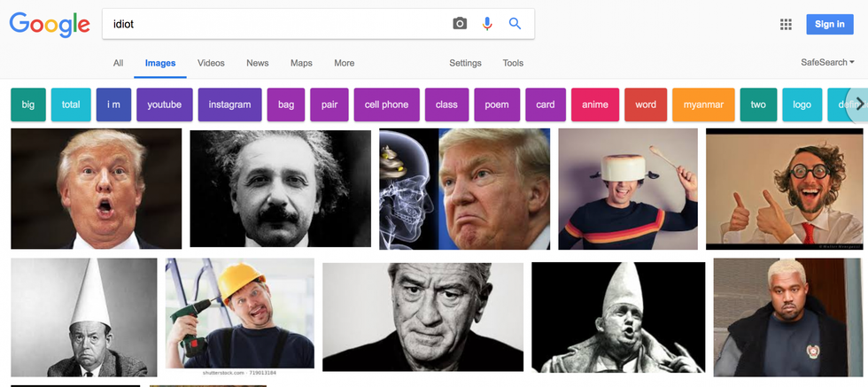868x387 pixels.
Task: Select the pink anime filter chip
Action: [x=595, y=104]
